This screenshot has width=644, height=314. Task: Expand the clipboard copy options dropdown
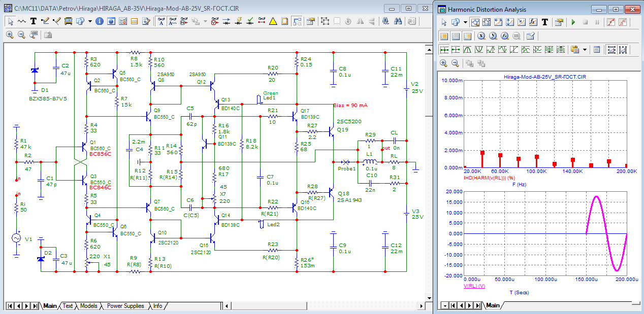[x=585, y=50]
